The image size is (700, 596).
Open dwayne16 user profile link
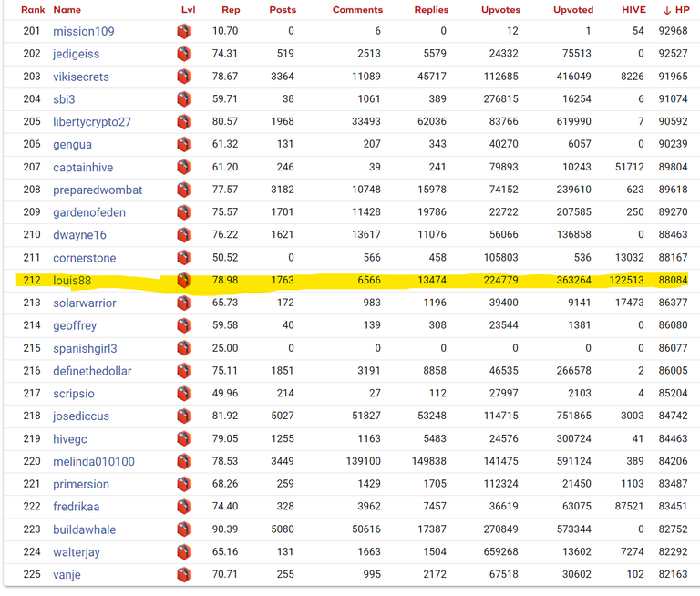pos(79,235)
